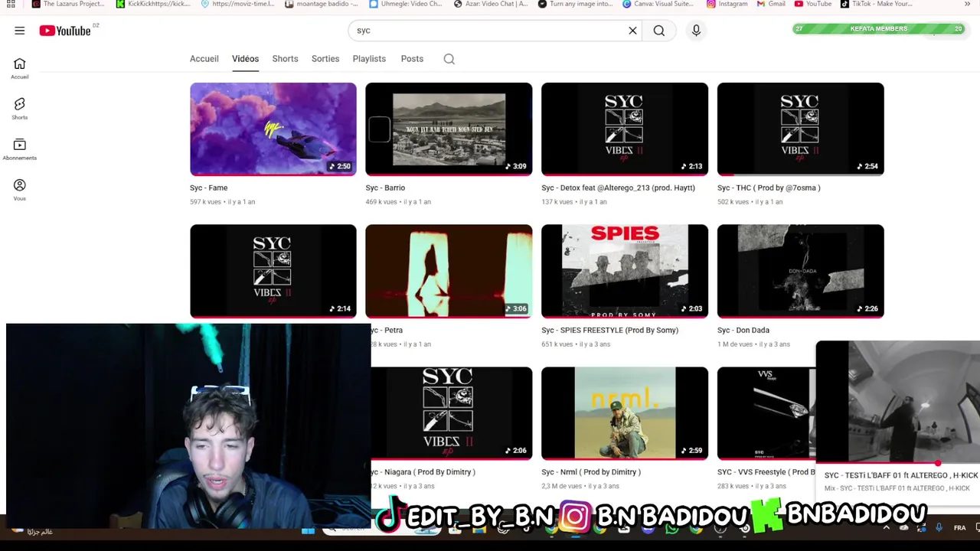Click the miniplayer video of TESTi L'BAFF 01
Viewport: 980px width, 551px height.
(898, 402)
